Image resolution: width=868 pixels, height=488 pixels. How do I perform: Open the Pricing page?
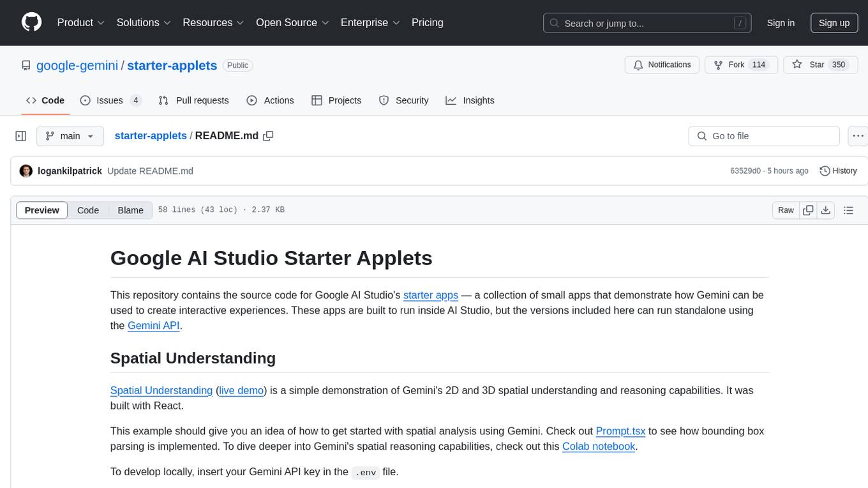428,22
